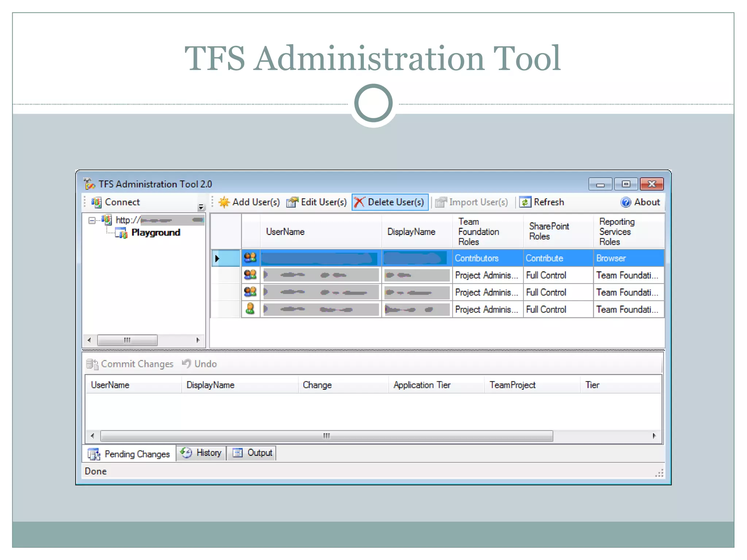Click the Tier column header
This screenshot has height=560, width=747.
click(621, 385)
